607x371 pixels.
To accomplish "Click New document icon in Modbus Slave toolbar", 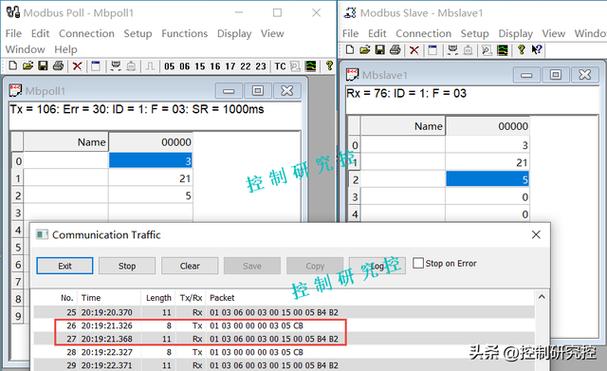I will tap(350, 50).
